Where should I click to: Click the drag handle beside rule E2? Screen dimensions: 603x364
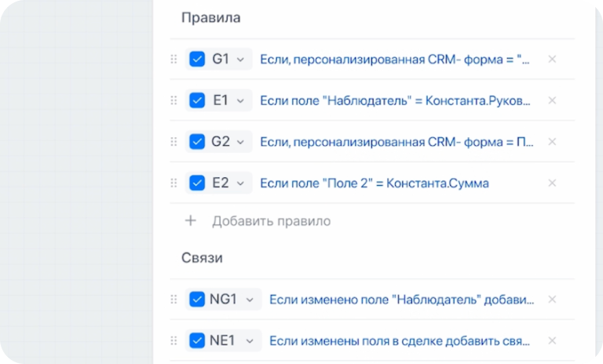174,183
